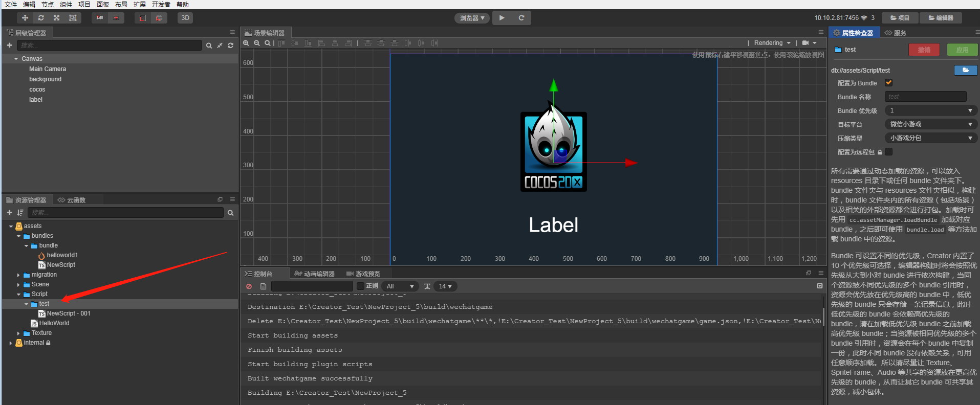Click the console filter input field
This screenshot has width=980, height=405.
point(312,286)
